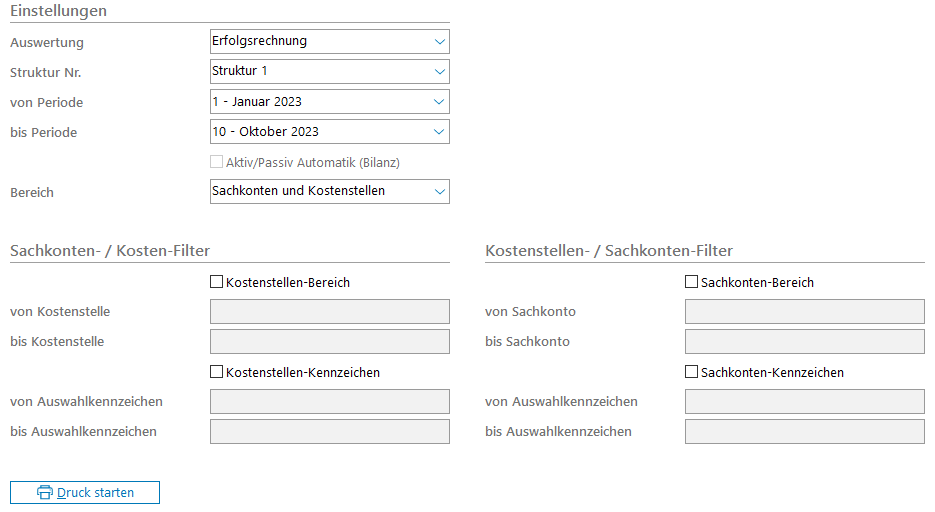The image size is (935, 512).
Task: Click bis Auswahlkennzeichen field under Kostenstellen-Kennzeichen
Action: coord(329,431)
